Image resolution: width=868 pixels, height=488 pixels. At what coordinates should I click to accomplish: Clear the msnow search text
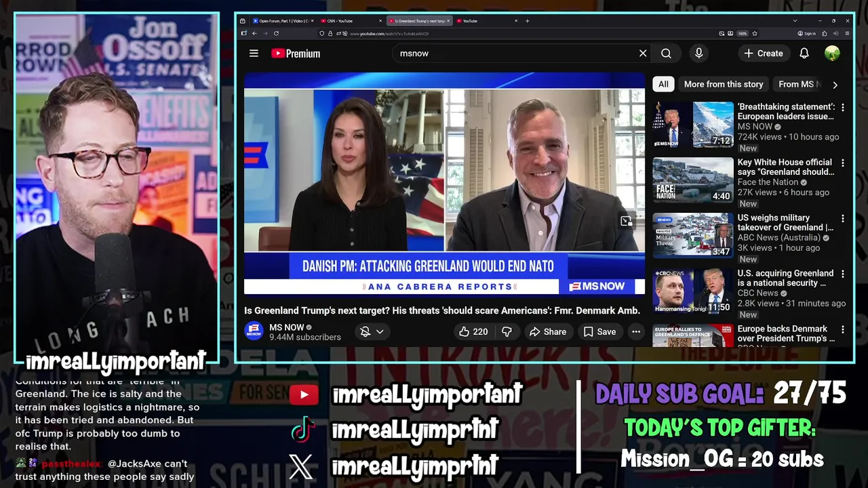643,54
